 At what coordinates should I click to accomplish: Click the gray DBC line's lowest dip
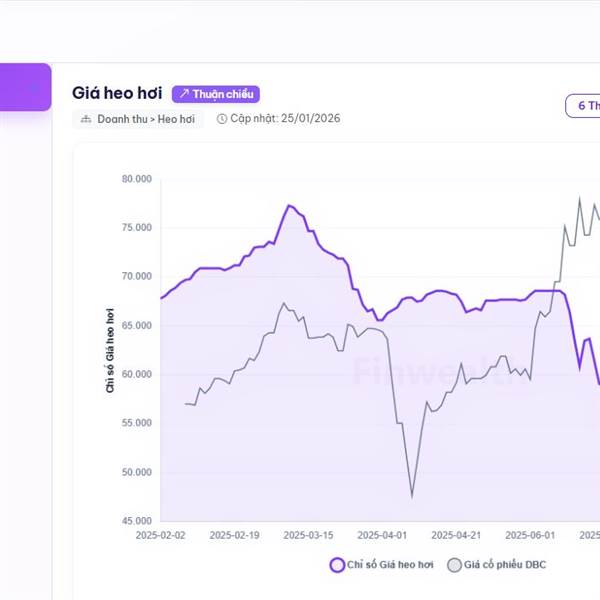(x=412, y=496)
